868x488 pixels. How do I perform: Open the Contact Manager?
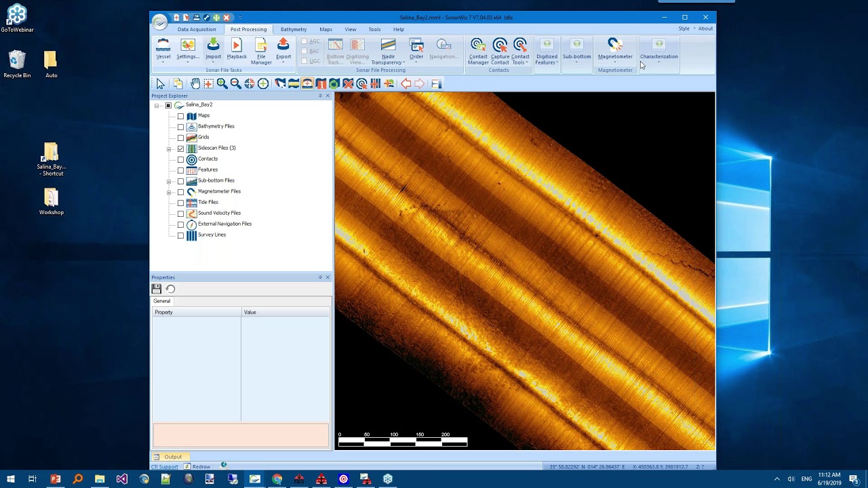478,52
